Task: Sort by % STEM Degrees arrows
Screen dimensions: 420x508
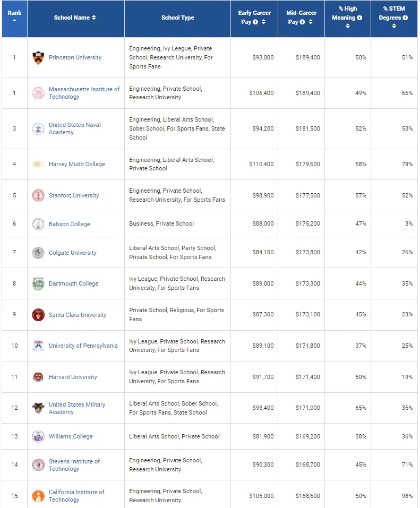Action: tap(394, 26)
